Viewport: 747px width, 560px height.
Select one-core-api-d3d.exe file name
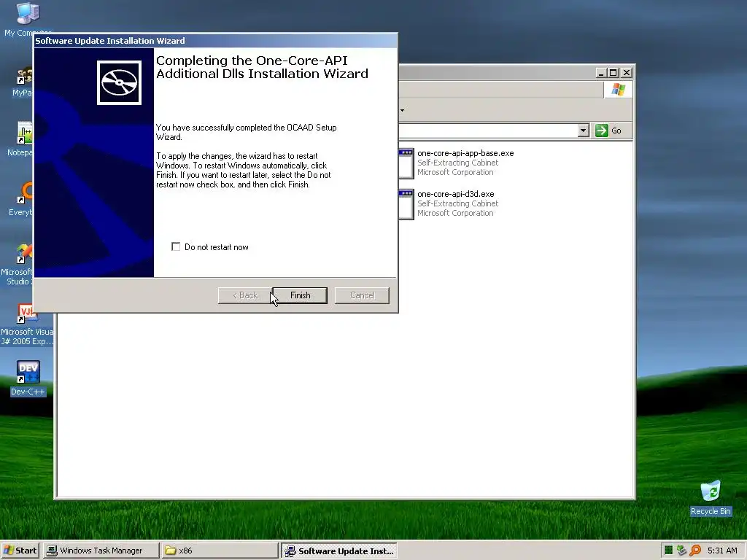tap(455, 194)
